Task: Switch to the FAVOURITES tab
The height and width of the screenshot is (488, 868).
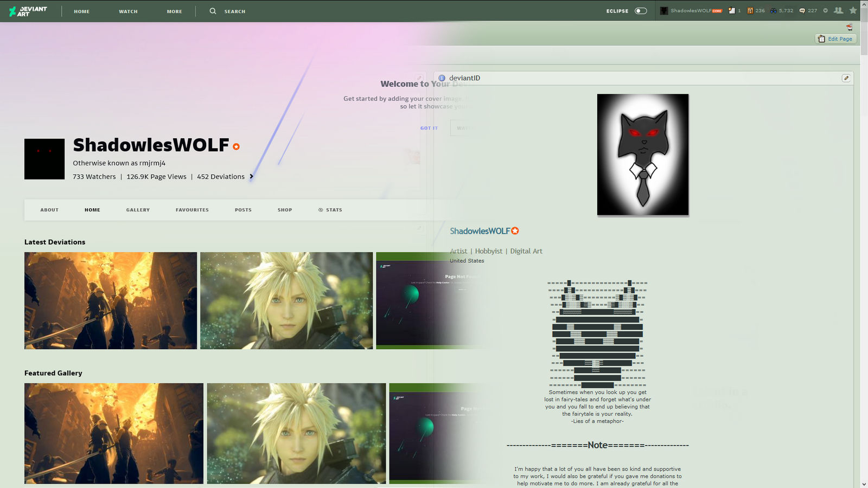Action: tap(192, 210)
